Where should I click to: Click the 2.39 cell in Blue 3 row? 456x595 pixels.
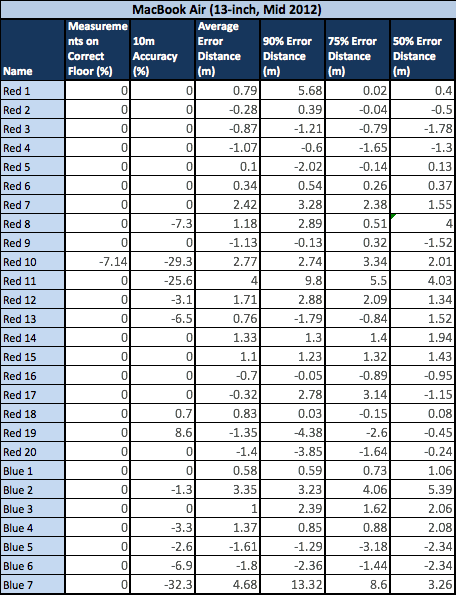pos(292,508)
